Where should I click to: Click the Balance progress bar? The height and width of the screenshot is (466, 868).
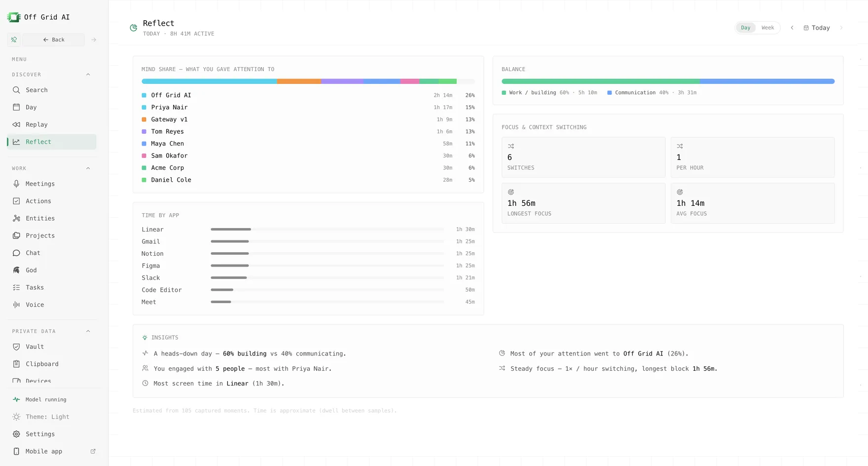(x=668, y=81)
